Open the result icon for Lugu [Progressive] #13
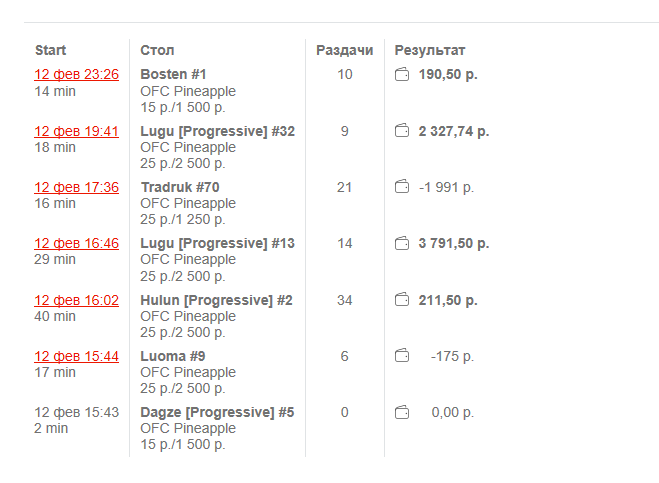This screenshot has width=659, height=483. coord(402,243)
